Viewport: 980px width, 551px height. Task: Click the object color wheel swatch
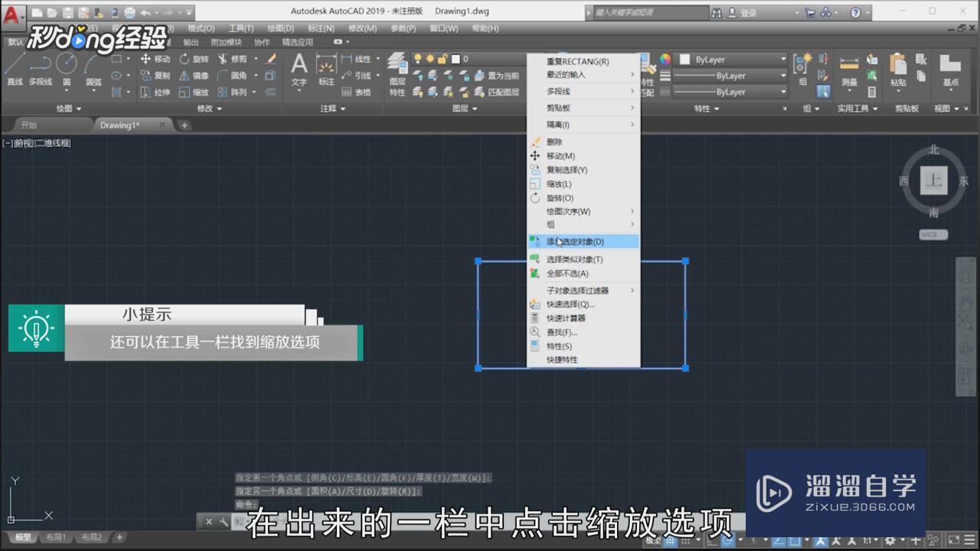pos(665,59)
